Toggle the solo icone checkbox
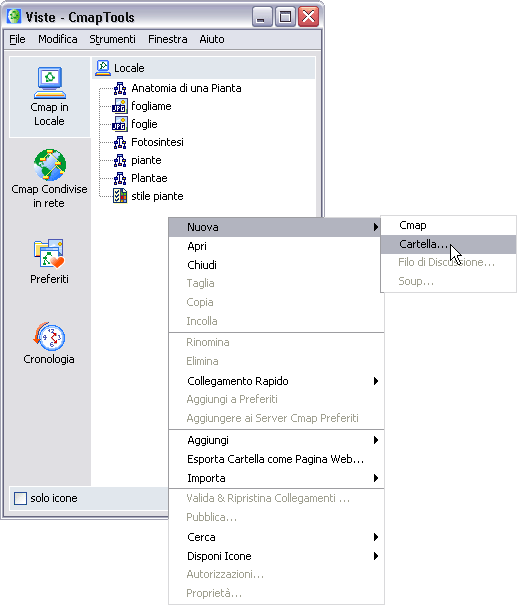This screenshot has height=605, width=517. 20,498
